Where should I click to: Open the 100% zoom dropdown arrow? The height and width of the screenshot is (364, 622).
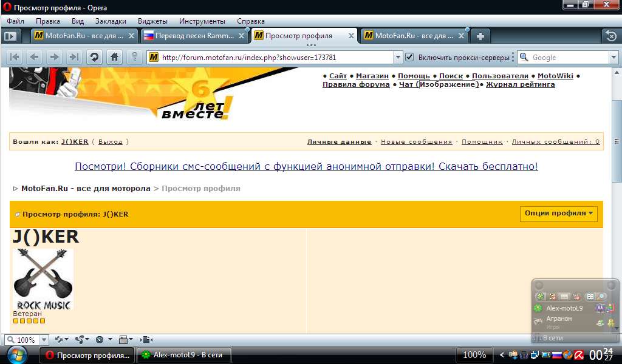pos(44,340)
